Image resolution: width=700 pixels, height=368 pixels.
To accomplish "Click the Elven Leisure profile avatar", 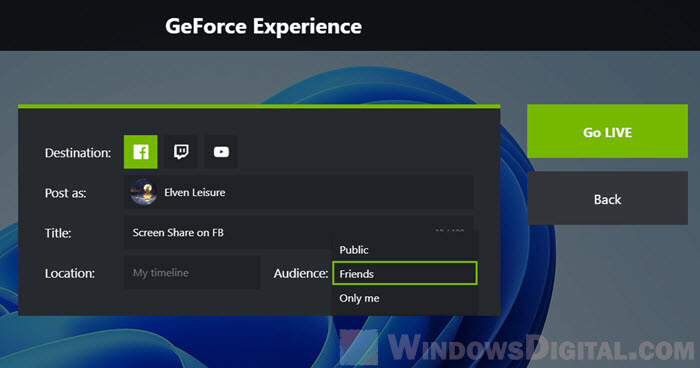I will (x=143, y=192).
